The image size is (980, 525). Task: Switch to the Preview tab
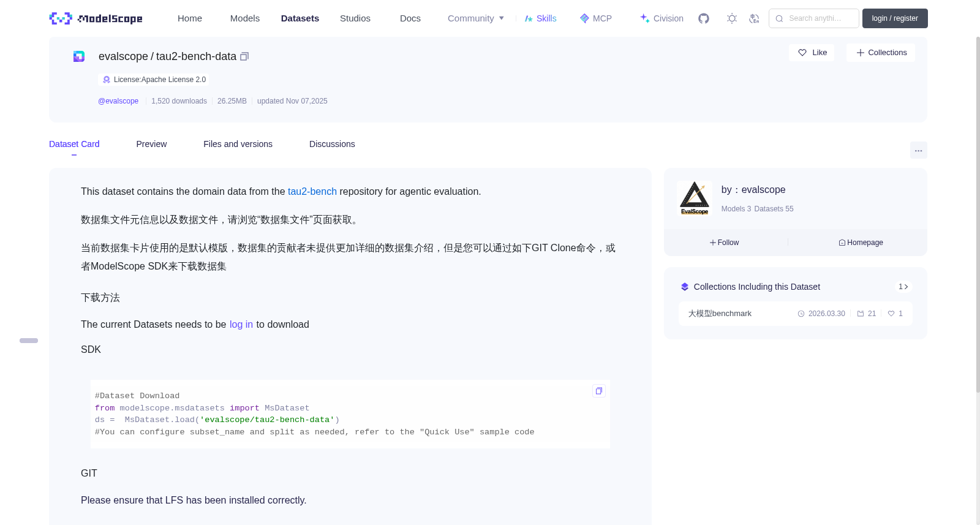coord(151,144)
